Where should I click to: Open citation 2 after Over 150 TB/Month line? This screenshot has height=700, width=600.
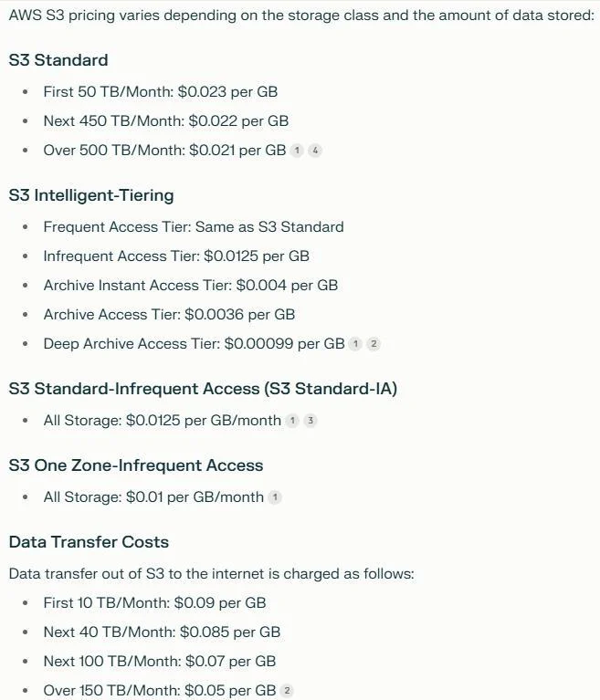point(287,691)
